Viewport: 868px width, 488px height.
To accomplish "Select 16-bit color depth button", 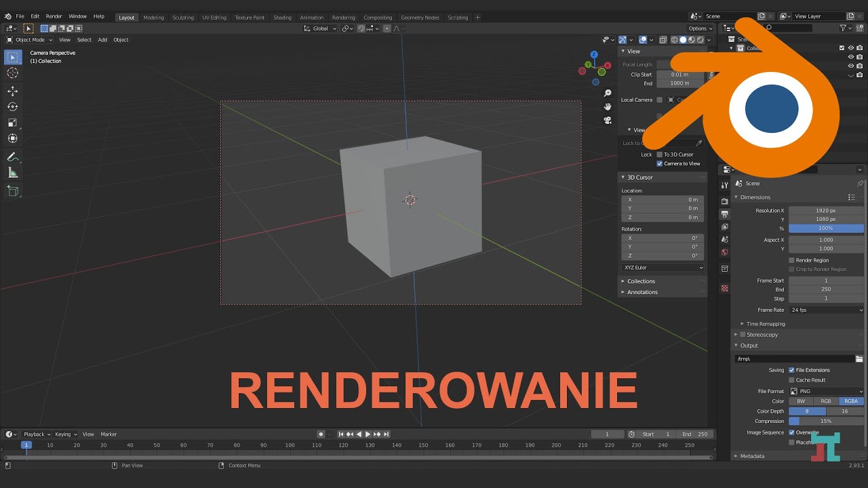I will (845, 411).
